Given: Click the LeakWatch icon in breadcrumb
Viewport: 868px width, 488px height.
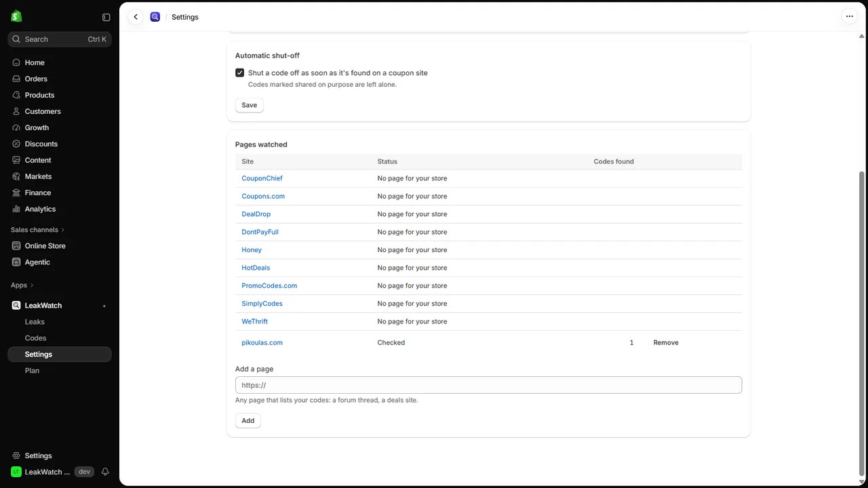Looking at the screenshot, I should click(155, 17).
